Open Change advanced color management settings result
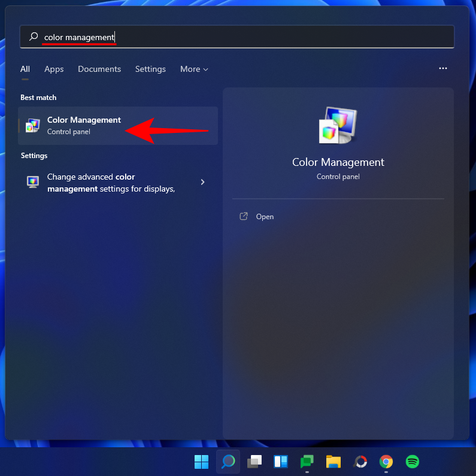The height and width of the screenshot is (476, 476). point(118,183)
